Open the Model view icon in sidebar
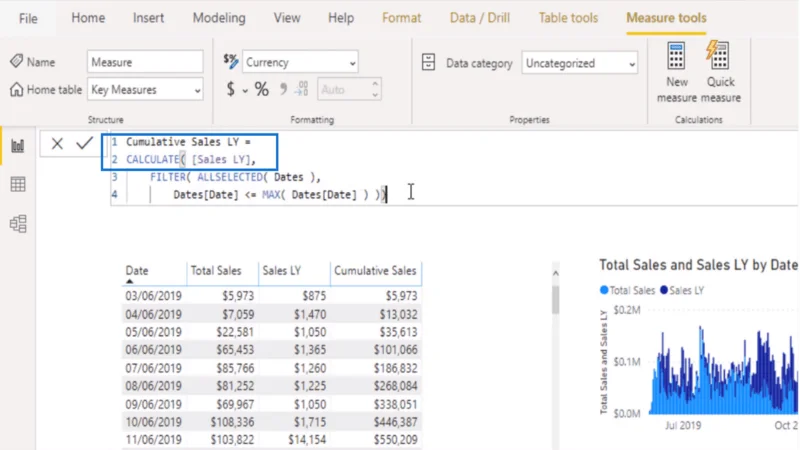The image size is (800, 450). click(18, 223)
